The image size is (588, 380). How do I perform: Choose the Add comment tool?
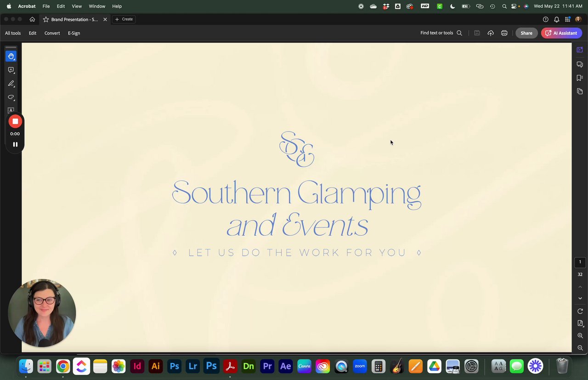coord(11,70)
